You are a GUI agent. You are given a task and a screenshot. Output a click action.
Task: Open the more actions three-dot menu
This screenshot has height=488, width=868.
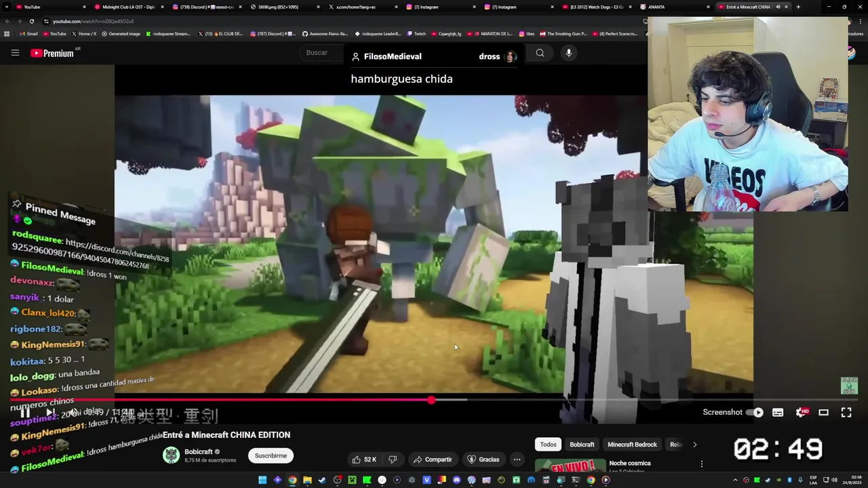pos(517,460)
